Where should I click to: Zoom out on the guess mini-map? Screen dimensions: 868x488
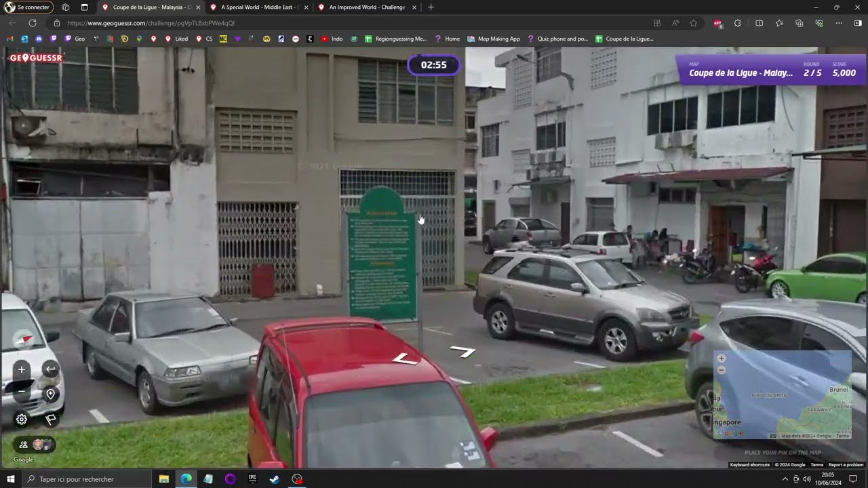tap(721, 370)
